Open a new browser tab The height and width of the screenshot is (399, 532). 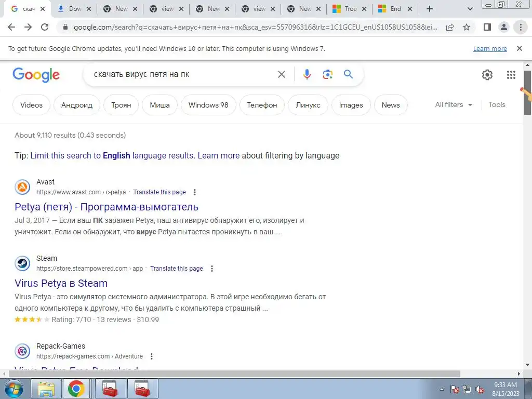pyautogui.click(x=430, y=9)
